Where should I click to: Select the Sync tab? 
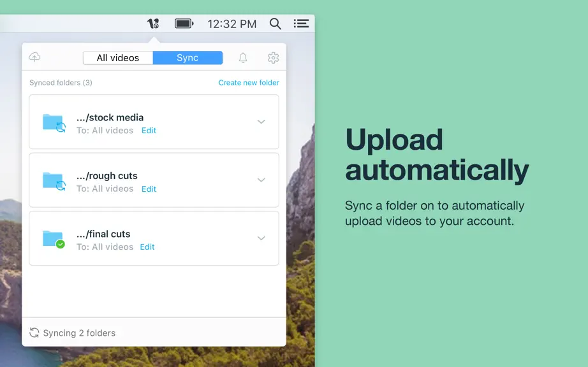187,58
